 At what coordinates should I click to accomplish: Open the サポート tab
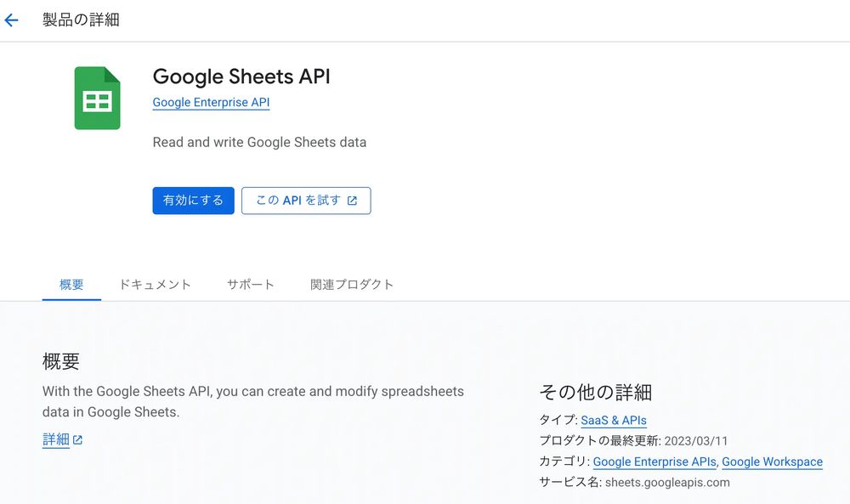(x=251, y=285)
